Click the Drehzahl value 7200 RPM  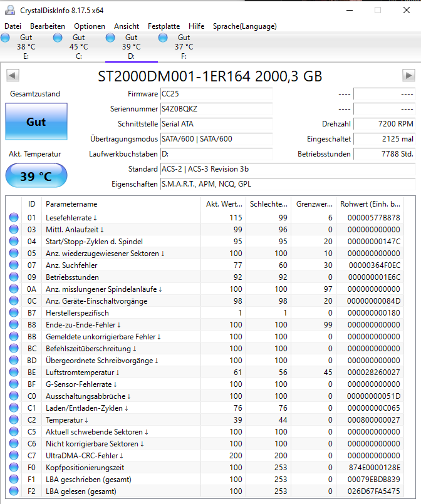(x=384, y=124)
